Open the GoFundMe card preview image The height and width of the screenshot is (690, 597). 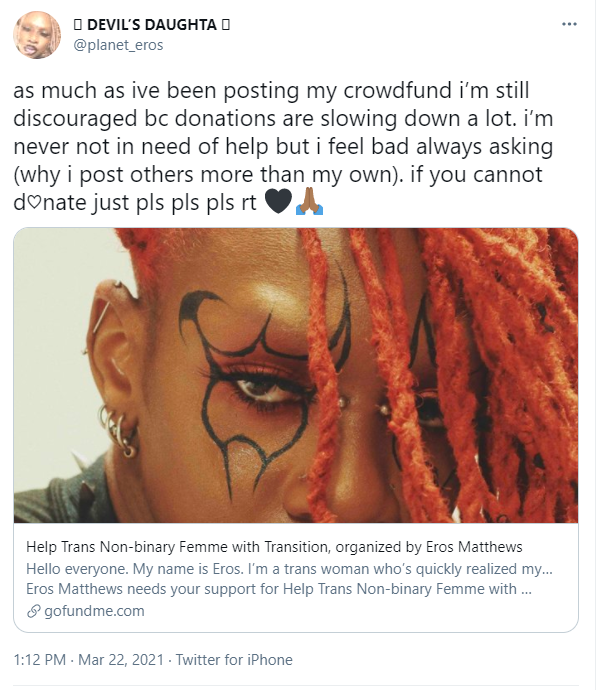296,375
